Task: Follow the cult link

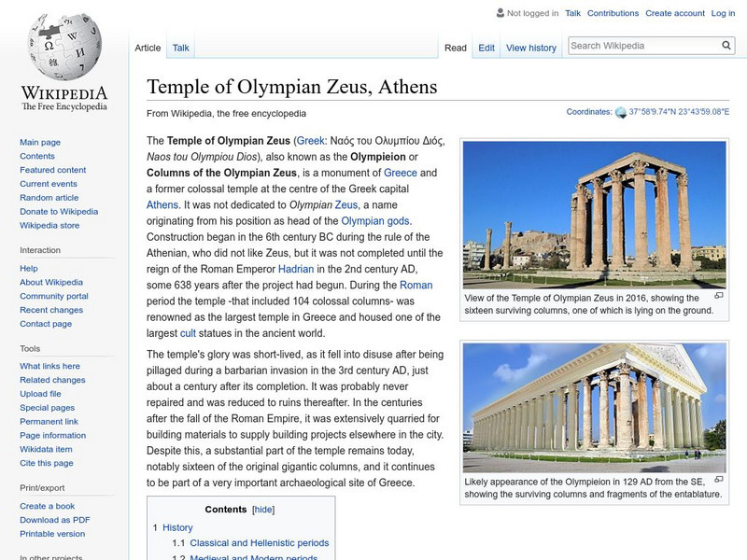Action: click(188, 333)
